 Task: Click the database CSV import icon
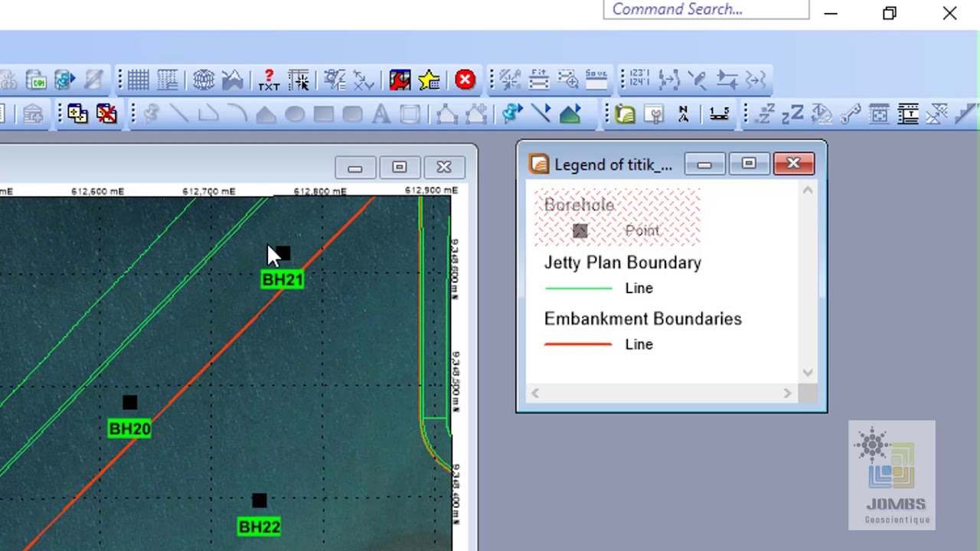35,80
